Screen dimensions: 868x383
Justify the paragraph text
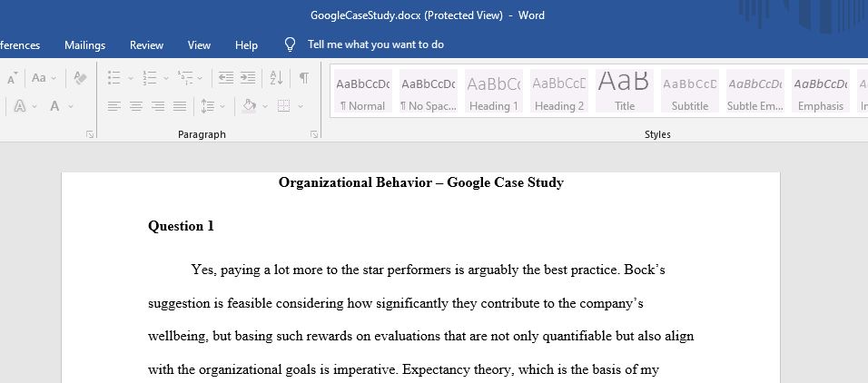pos(180,105)
